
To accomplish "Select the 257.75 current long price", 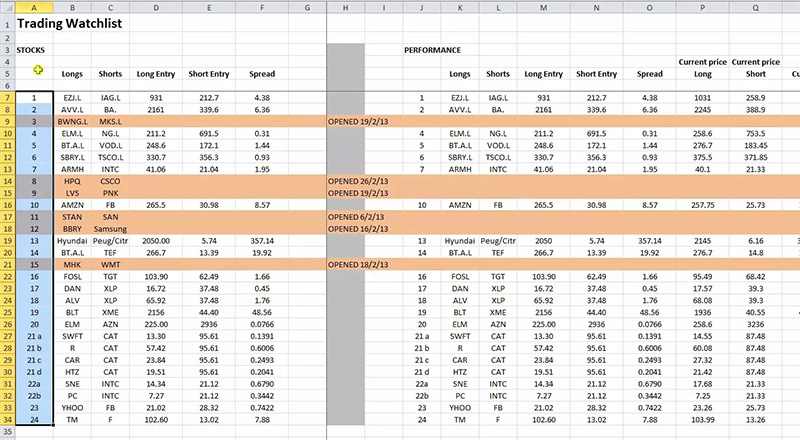I will click(703, 205).
